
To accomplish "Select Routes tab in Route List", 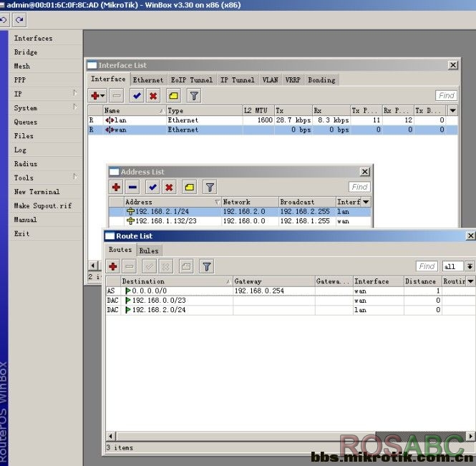I will [120, 250].
